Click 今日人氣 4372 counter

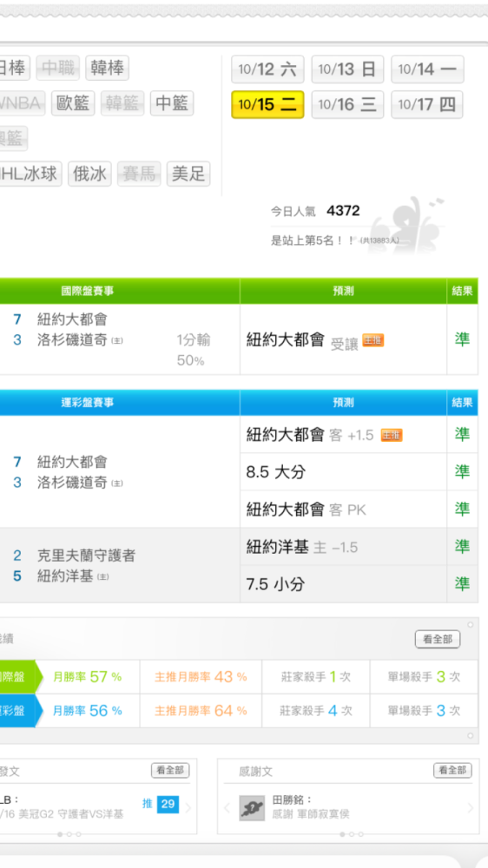pos(315,211)
